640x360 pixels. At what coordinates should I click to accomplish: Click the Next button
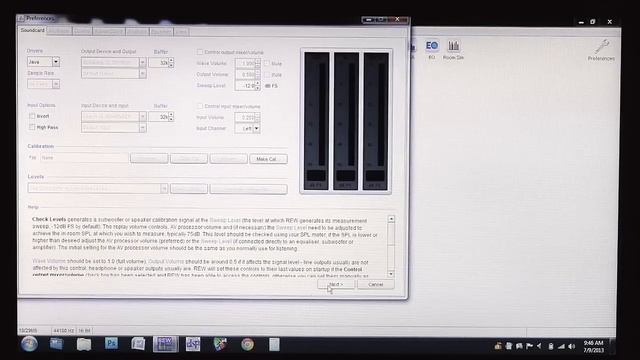pyautogui.click(x=336, y=284)
